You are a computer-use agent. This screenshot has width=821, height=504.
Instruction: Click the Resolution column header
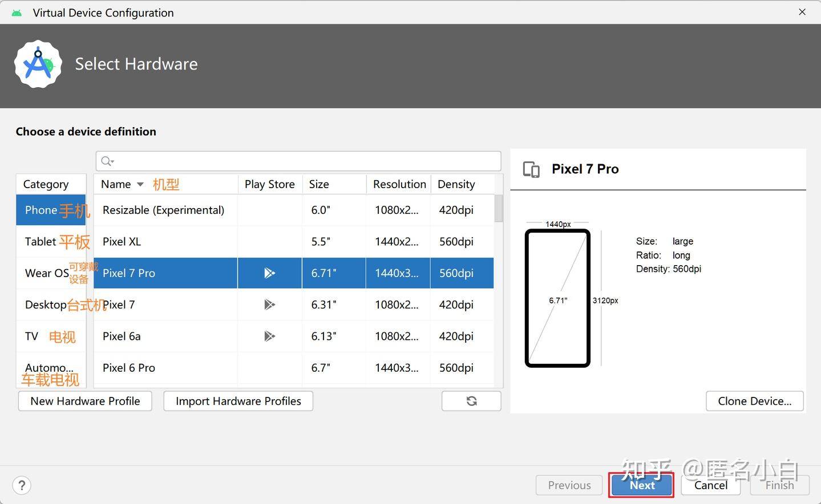point(399,184)
